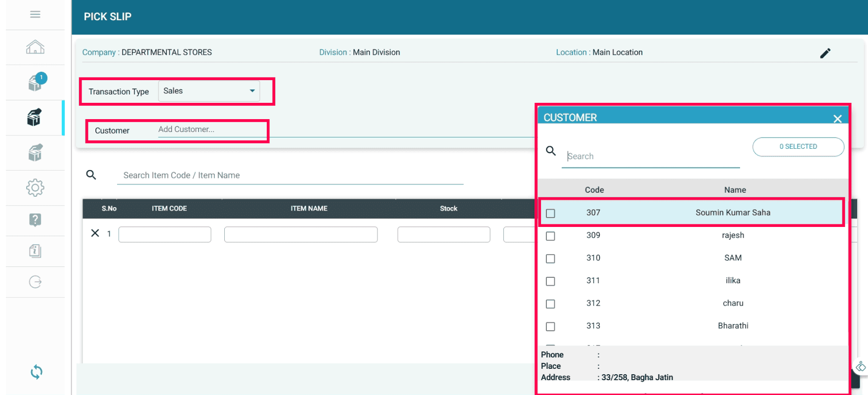Image resolution: width=868 pixels, height=395 pixels.
Task: Tick the checkbox for customer 309 rajesh
Action: point(550,236)
